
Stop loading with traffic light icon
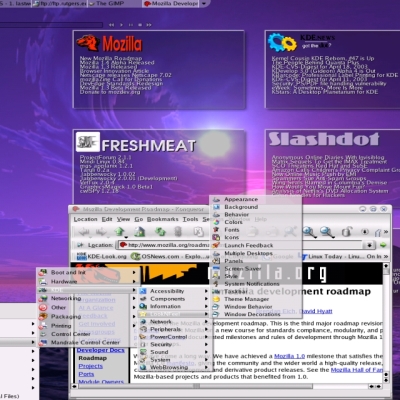coord(178,232)
